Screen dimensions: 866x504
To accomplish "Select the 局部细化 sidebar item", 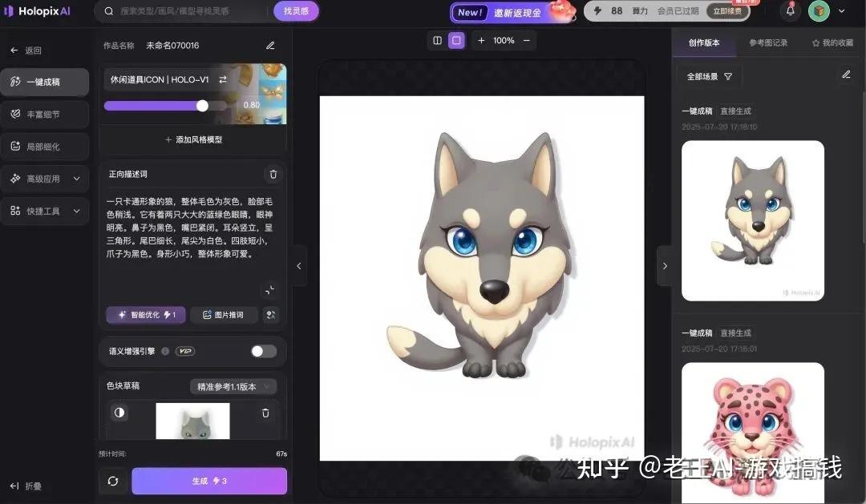I will (44, 147).
